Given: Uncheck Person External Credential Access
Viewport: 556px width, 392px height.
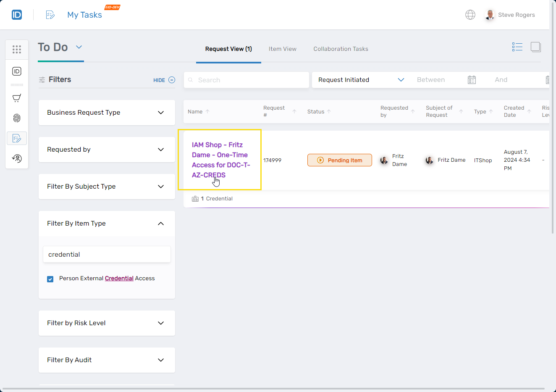Looking at the screenshot, I should [x=50, y=279].
